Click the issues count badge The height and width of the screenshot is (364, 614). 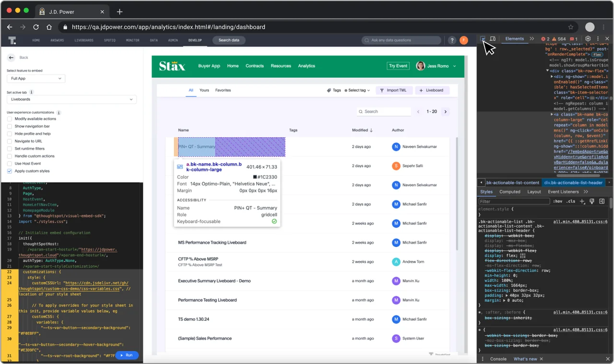tap(574, 39)
